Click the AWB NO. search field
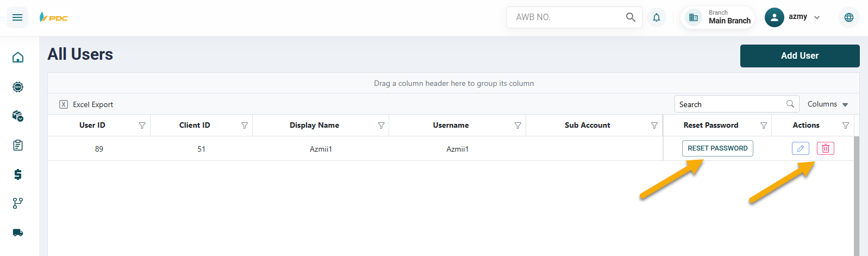 click(565, 17)
